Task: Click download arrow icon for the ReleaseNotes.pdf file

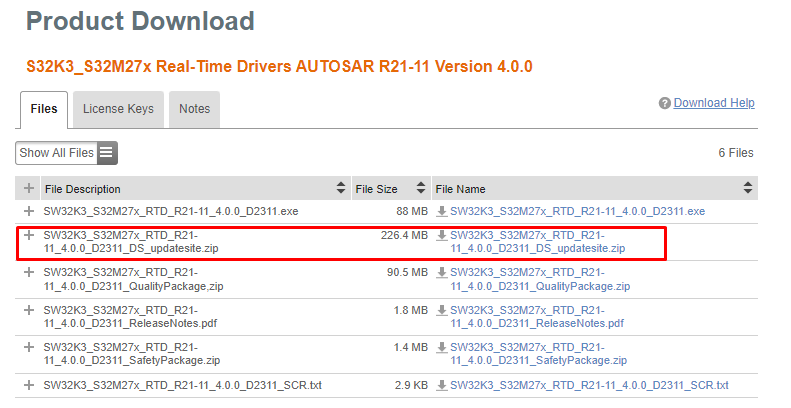Action: click(x=441, y=311)
